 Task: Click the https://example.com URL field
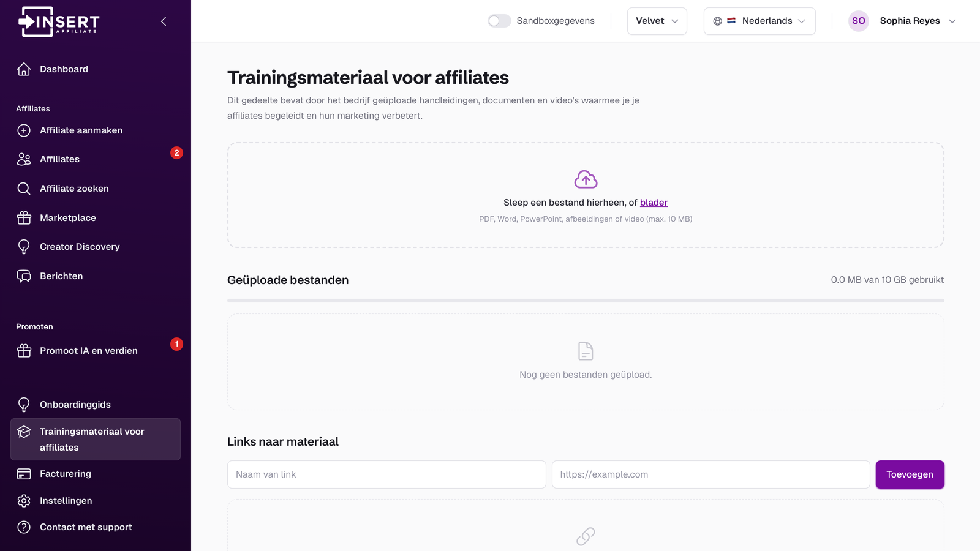[710, 474]
